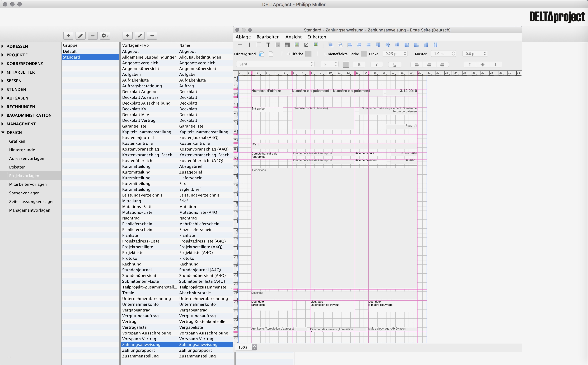
Task: Click the pencil icon above Gruppe list
Action: point(81,36)
